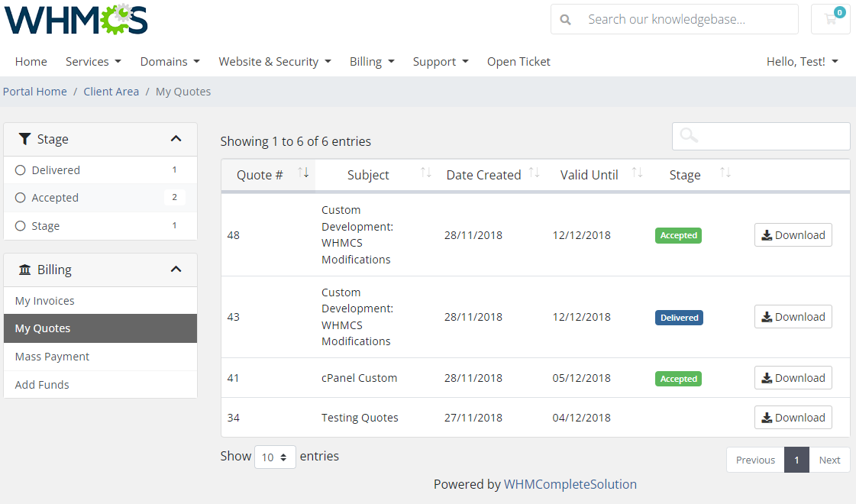This screenshot has width=856, height=504.
Task: Download quote 43
Action: pos(793,317)
